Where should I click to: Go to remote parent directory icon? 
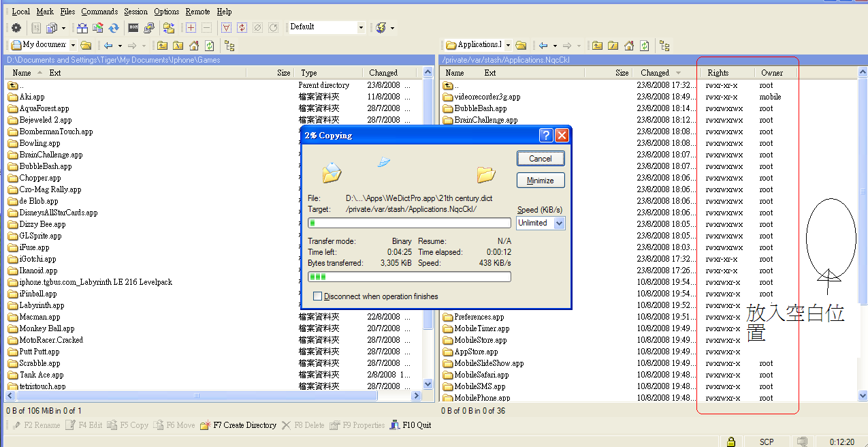coord(597,46)
